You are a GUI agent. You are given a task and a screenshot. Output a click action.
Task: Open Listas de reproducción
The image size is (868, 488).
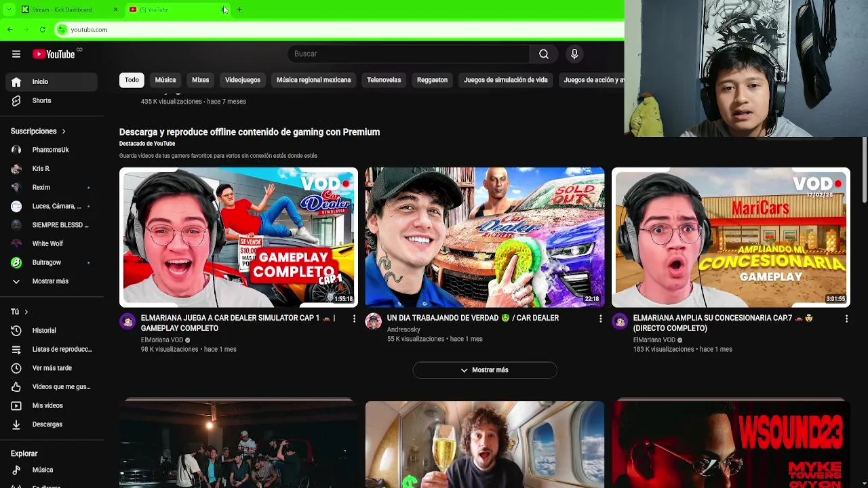52,349
